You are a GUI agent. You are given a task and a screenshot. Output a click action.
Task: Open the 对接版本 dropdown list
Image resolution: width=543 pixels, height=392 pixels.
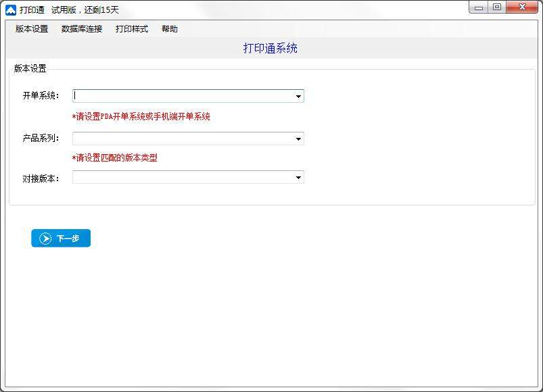(298, 177)
